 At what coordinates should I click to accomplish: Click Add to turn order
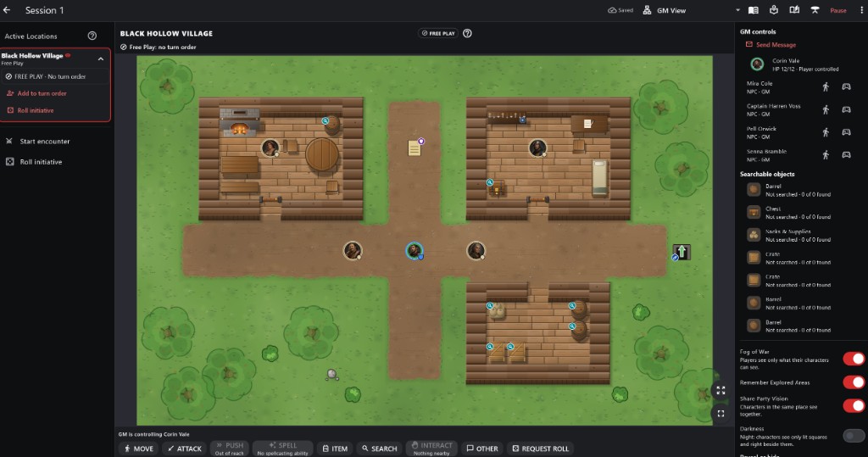point(36,93)
